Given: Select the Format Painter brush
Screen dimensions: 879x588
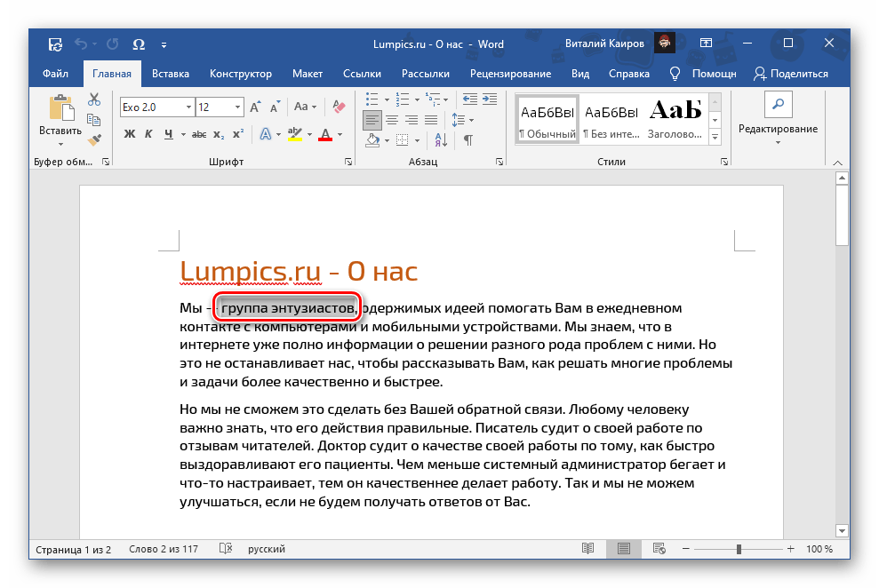Looking at the screenshot, I should point(94,139).
